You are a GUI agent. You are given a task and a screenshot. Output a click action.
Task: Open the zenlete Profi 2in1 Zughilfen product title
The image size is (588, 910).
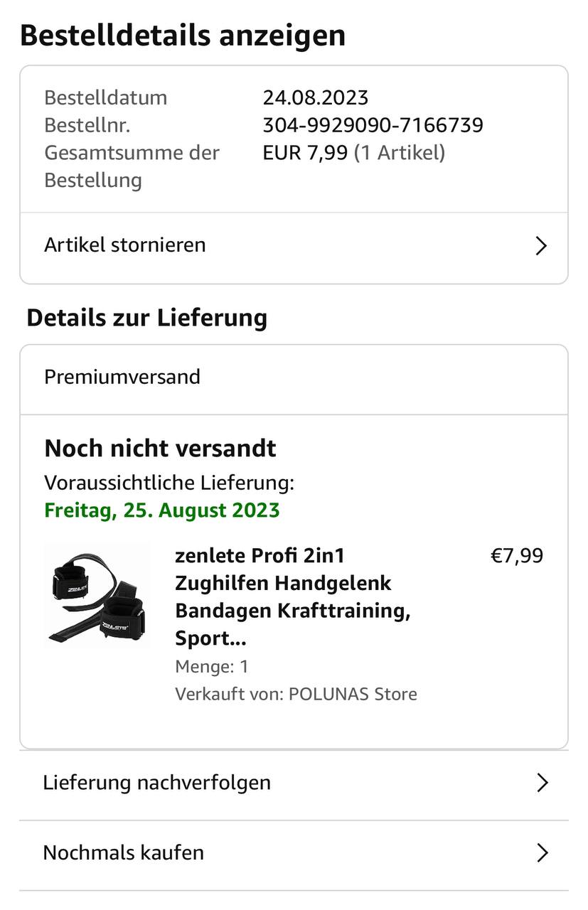(x=292, y=596)
